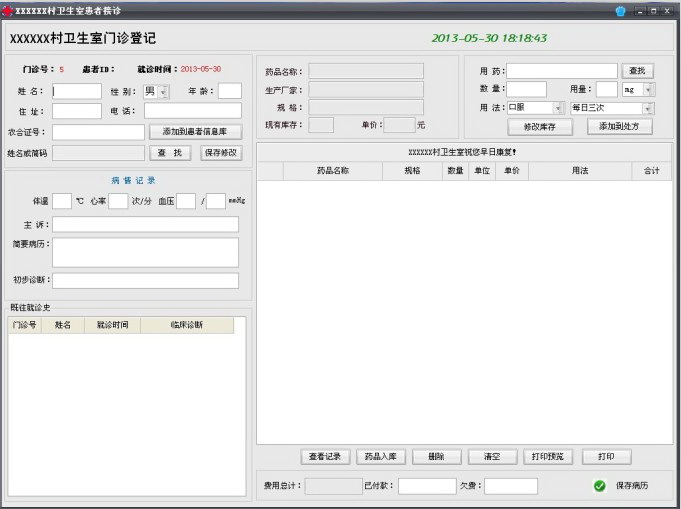The height and width of the screenshot is (509, 681).
Task: Click the 用药 medicine input field
Action: 562,71
